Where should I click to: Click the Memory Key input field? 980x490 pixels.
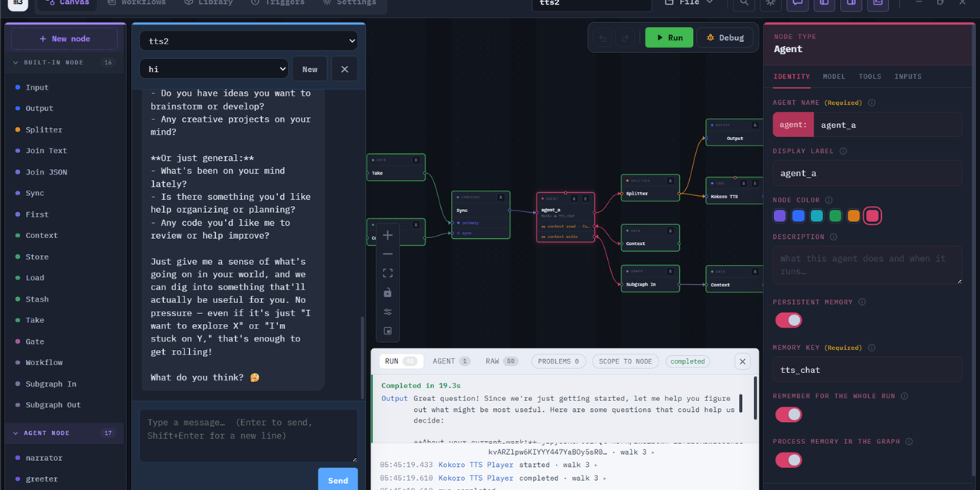[867, 370]
